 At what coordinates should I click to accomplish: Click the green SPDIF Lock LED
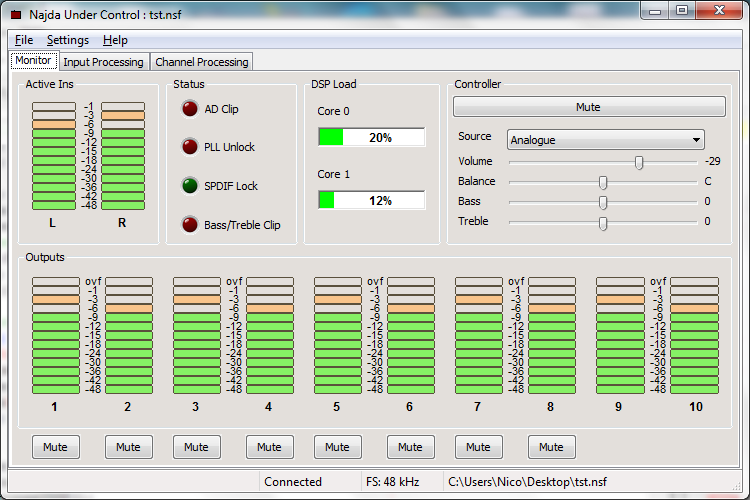[190, 186]
